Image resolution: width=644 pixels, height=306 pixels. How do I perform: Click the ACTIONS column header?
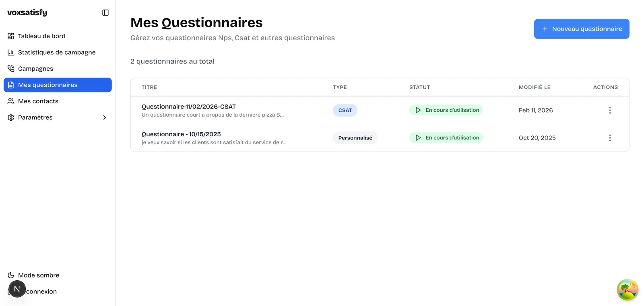pyautogui.click(x=605, y=87)
